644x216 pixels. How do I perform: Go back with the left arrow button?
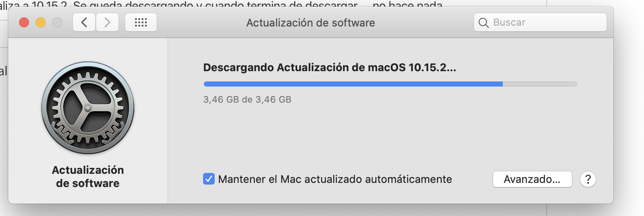pyautogui.click(x=84, y=22)
